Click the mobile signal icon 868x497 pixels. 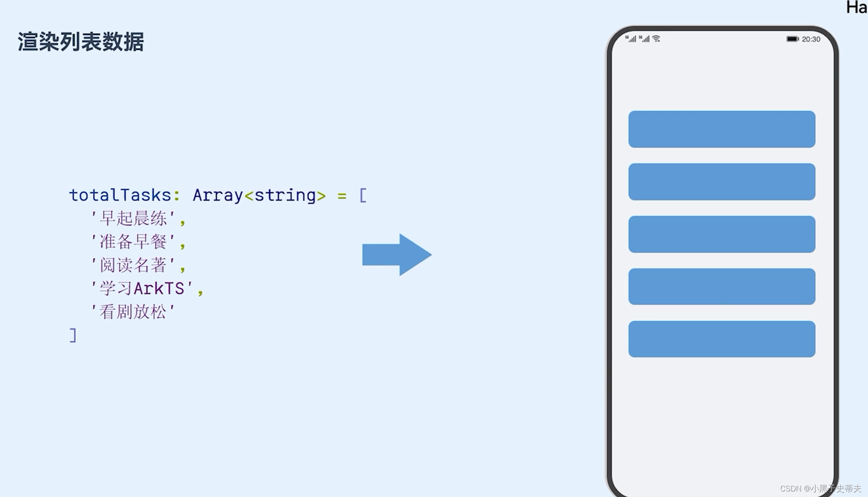633,39
